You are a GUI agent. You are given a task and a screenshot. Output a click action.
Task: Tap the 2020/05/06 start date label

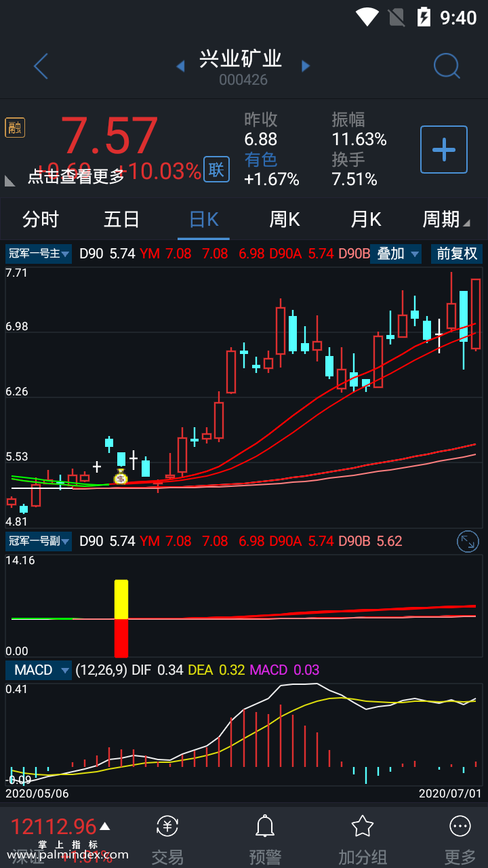37,793
